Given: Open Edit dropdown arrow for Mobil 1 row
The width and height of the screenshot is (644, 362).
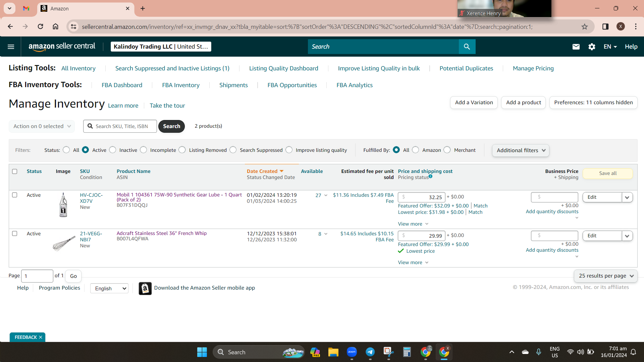Looking at the screenshot, I should click(627, 197).
